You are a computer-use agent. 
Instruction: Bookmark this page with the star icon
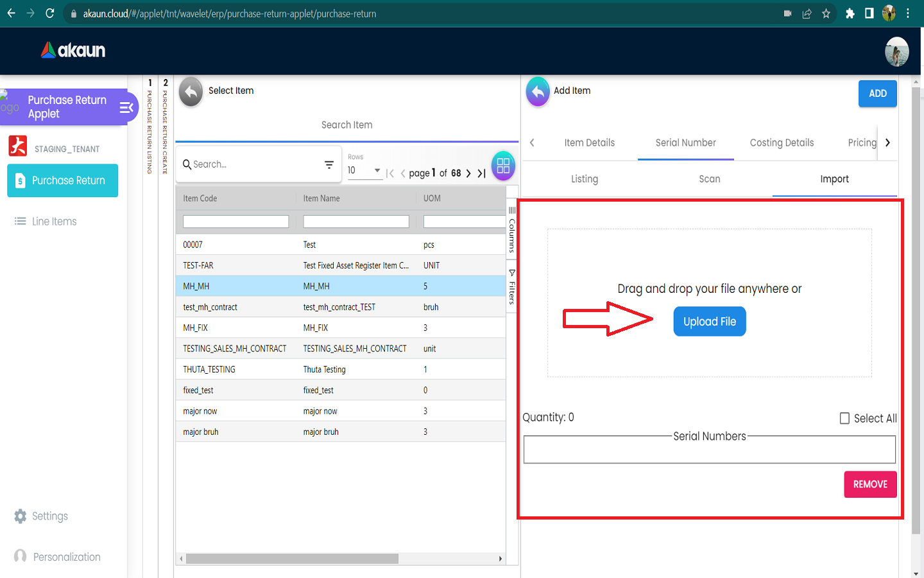coord(826,13)
